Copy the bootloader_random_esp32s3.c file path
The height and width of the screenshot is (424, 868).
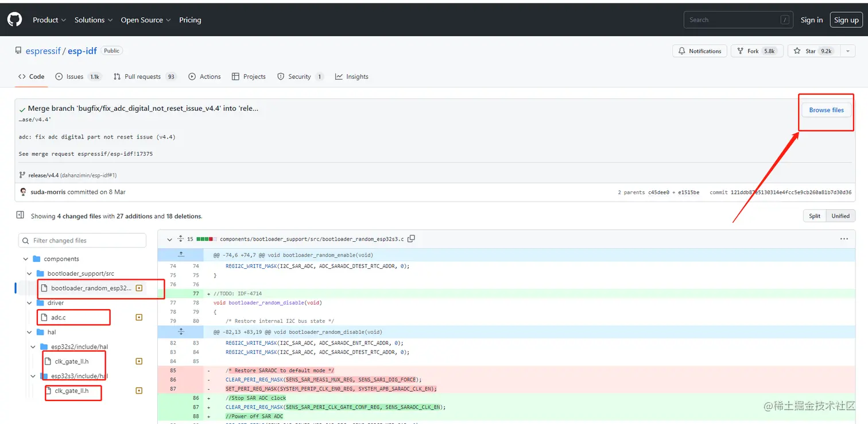[411, 239]
